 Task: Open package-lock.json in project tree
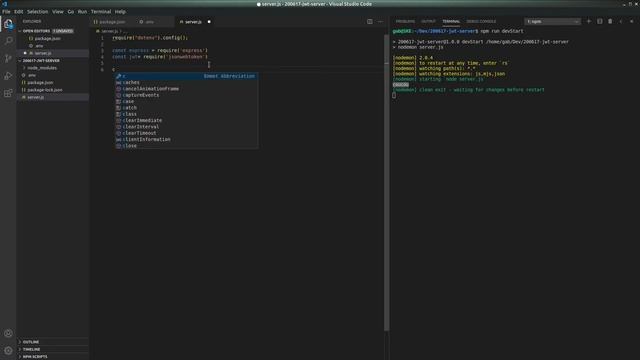click(x=53, y=90)
